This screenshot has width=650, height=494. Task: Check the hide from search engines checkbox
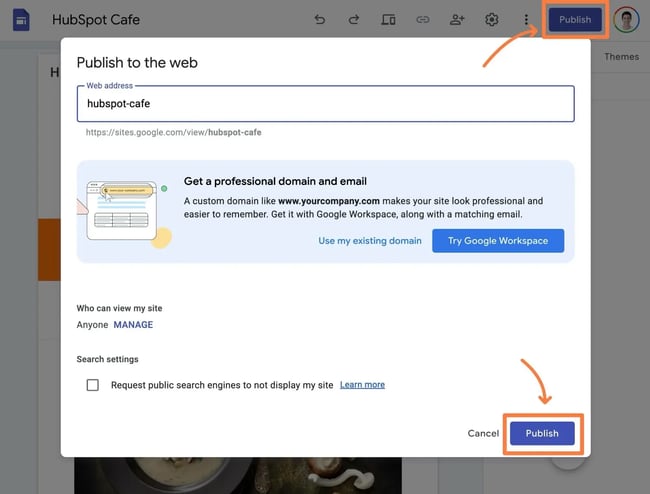pyautogui.click(x=92, y=385)
